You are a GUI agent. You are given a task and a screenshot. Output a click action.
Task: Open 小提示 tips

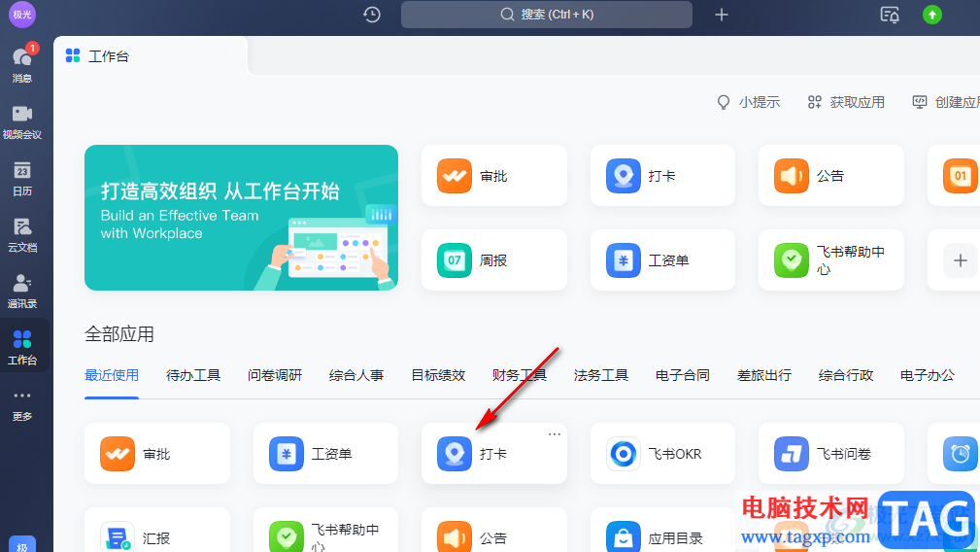pyautogui.click(x=748, y=102)
